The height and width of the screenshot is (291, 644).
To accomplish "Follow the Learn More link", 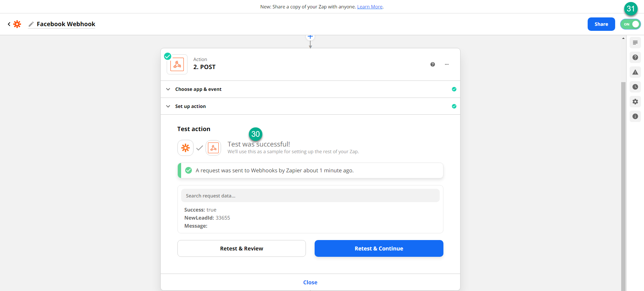I will [x=370, y=7].
